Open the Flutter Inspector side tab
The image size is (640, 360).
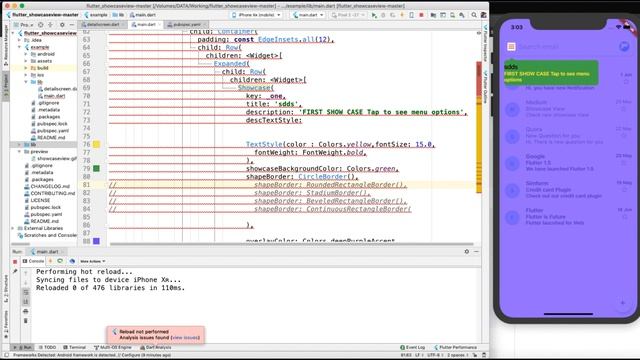pyautogui.click(x=485, y=43)
